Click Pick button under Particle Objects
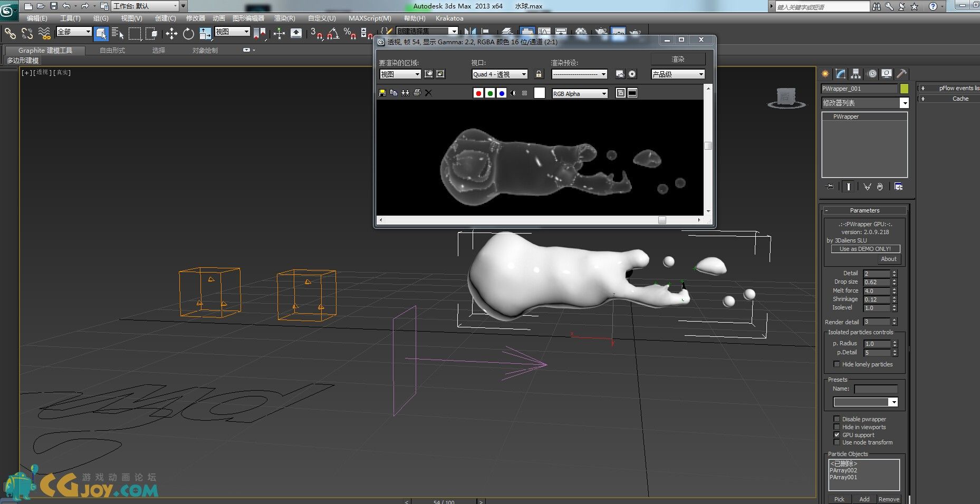 (x=839, y=499)
